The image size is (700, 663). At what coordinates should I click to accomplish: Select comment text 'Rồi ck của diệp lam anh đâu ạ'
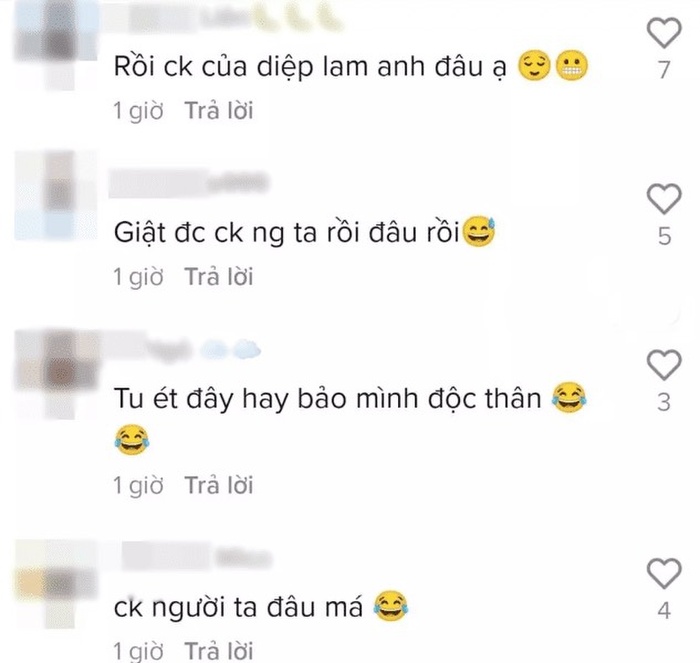(310, 67)
